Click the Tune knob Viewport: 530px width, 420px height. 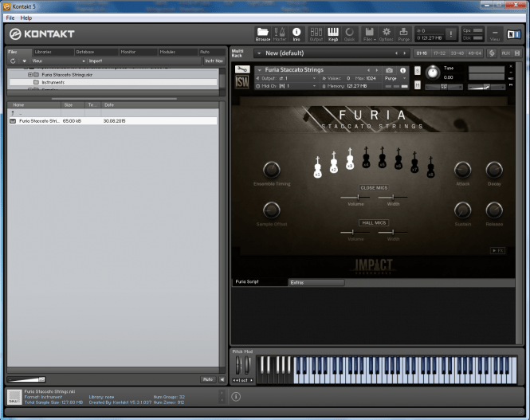coord(432,73)
